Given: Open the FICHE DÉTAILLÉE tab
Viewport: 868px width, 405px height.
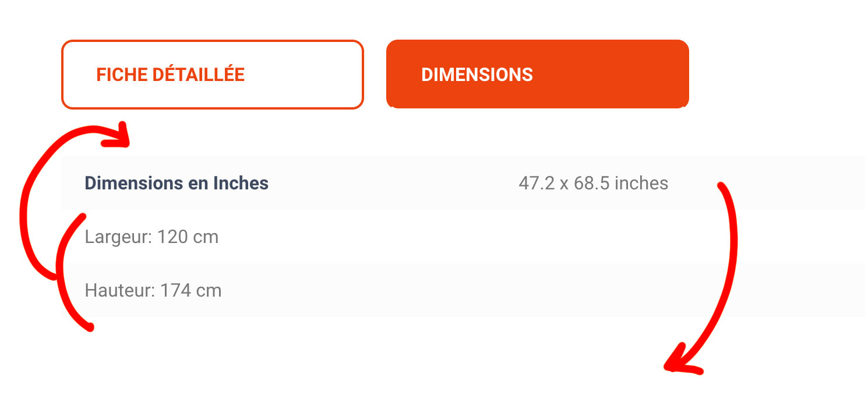Looking at the screenshot, I should tap(212, 75).
